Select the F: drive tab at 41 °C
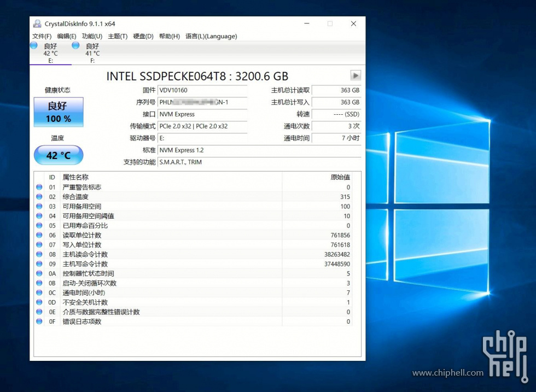This screenshot has height=392, width=536. 92,54
